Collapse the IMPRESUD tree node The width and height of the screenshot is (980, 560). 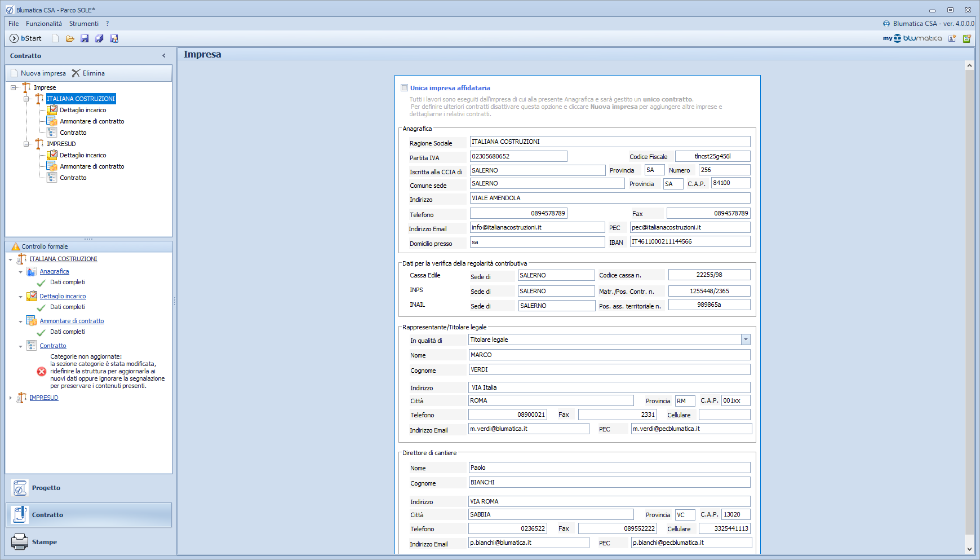26,144
